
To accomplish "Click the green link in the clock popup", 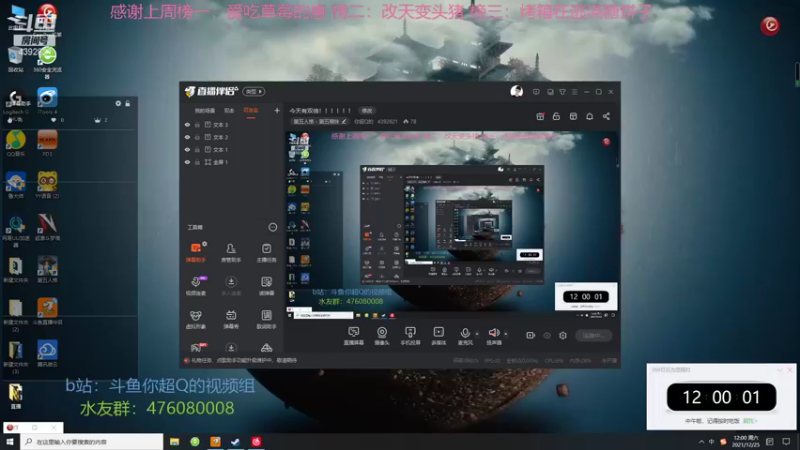I will (x=749, y=421).
